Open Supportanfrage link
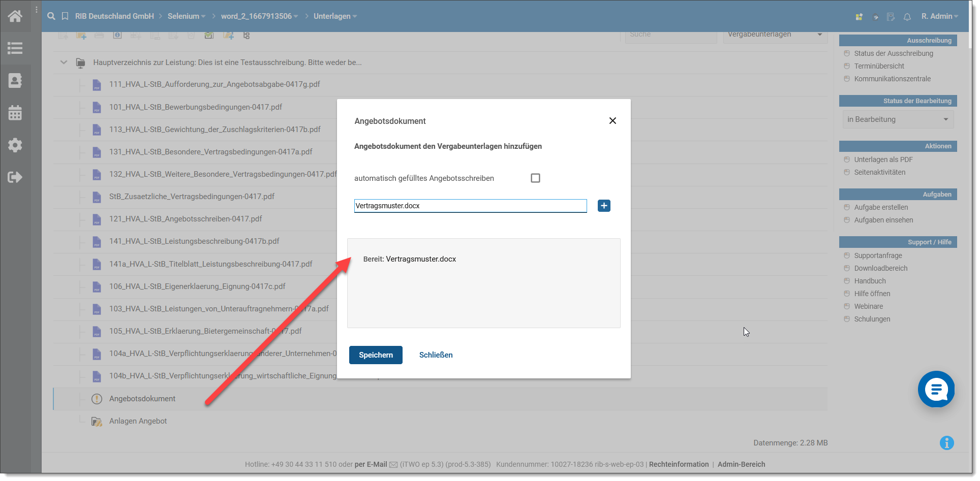The height and width of the screenshot is (481, 980). tap(878, 255)
